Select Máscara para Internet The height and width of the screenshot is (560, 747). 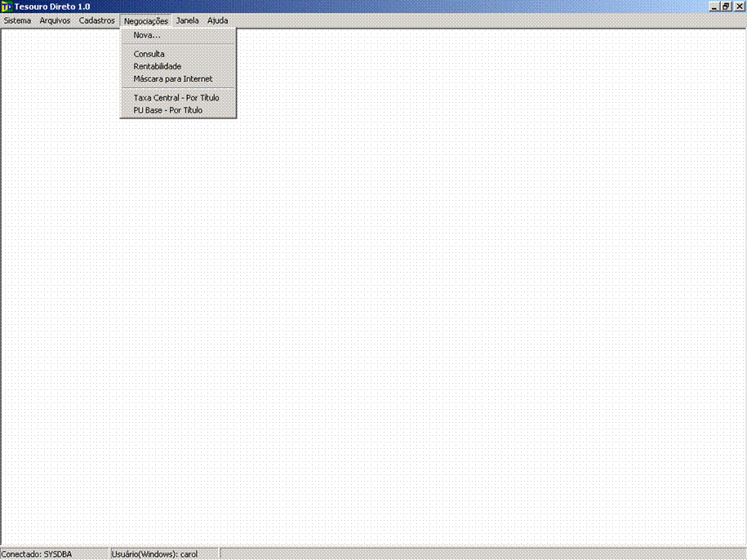tap(172, 79)
